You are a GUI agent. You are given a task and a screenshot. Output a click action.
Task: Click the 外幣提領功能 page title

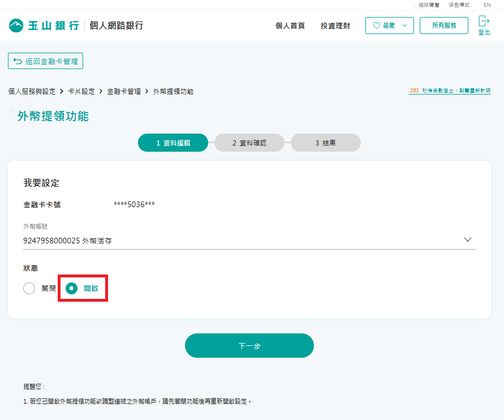(x=53, y=116)
